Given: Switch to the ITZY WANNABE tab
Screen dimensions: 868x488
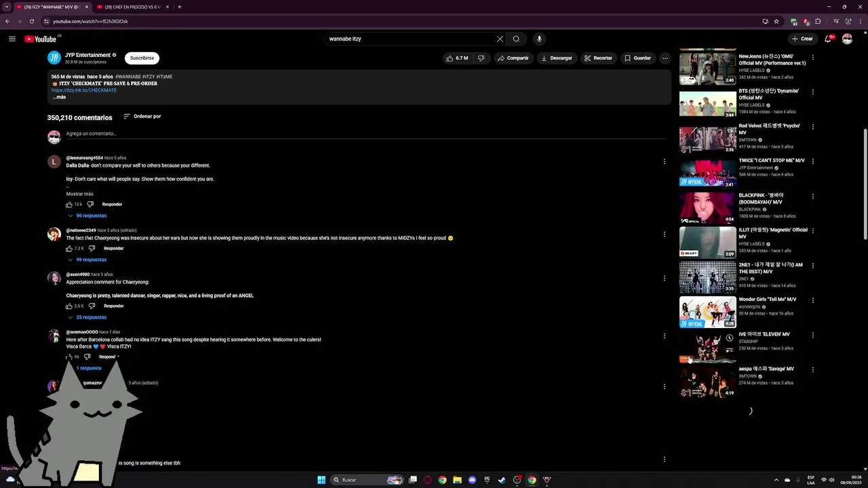Looking at the screenshot, I should point(52,7).
